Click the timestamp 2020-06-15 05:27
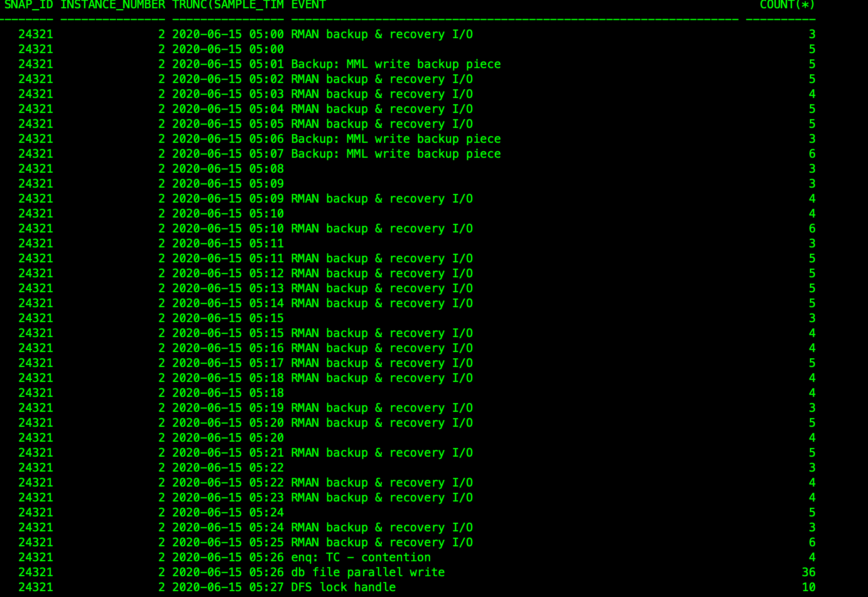 pyautogui.click(x=228, y=587)
